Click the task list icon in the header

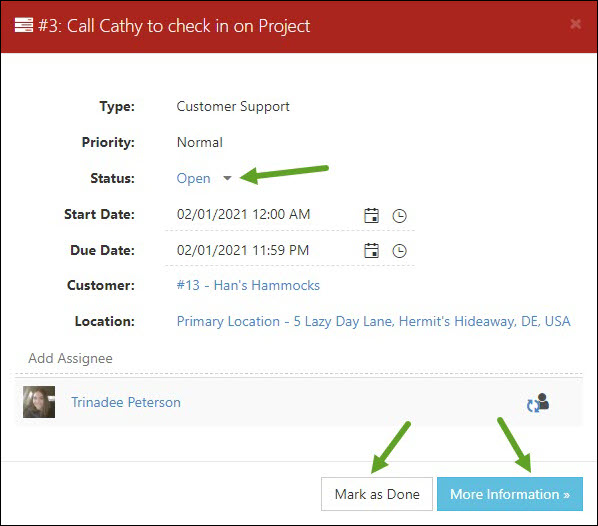(x=24, y=25)
